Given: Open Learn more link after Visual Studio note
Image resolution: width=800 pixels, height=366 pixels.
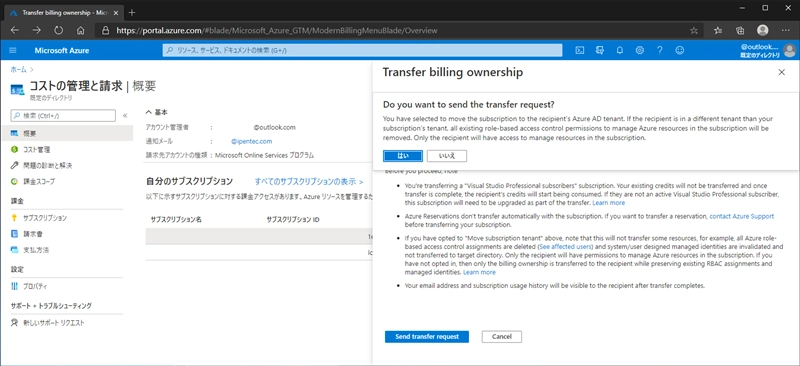Looking at the screenshot, I should point(609,203).
